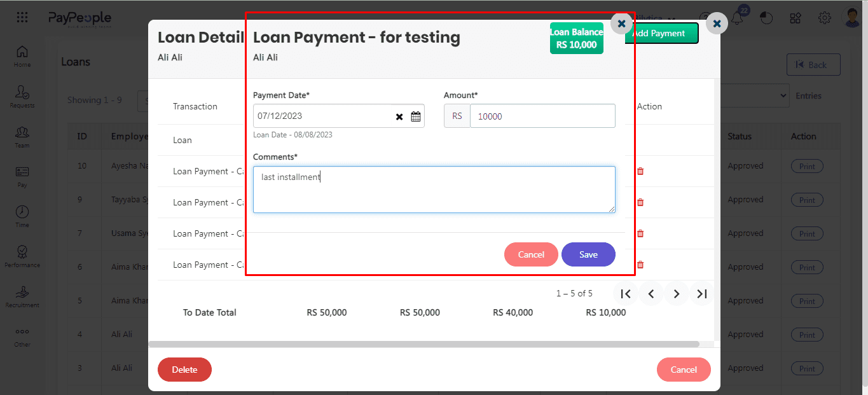Screen dimensions: 868x395
Task: Open Recruitment in the sidebar
Action: coord(22,296)
